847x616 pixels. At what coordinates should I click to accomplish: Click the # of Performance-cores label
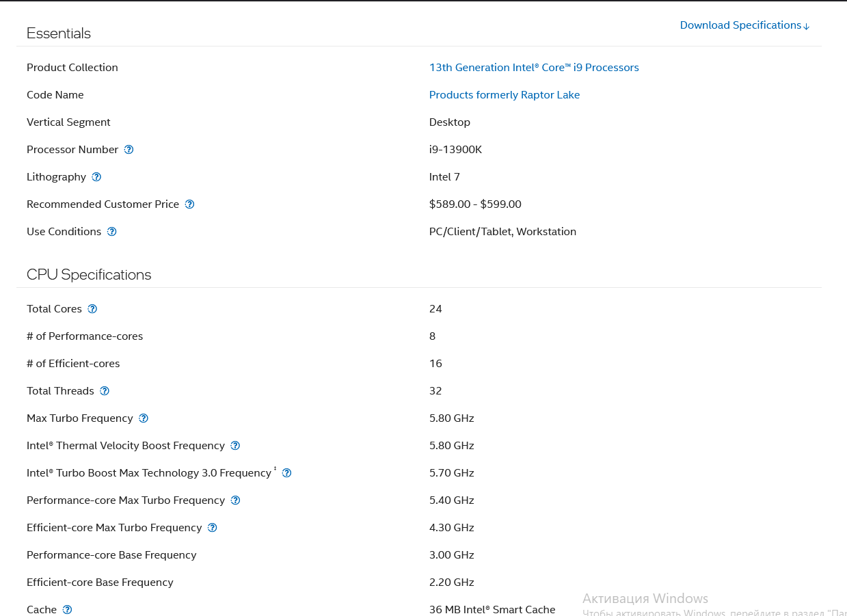[85, 336]
